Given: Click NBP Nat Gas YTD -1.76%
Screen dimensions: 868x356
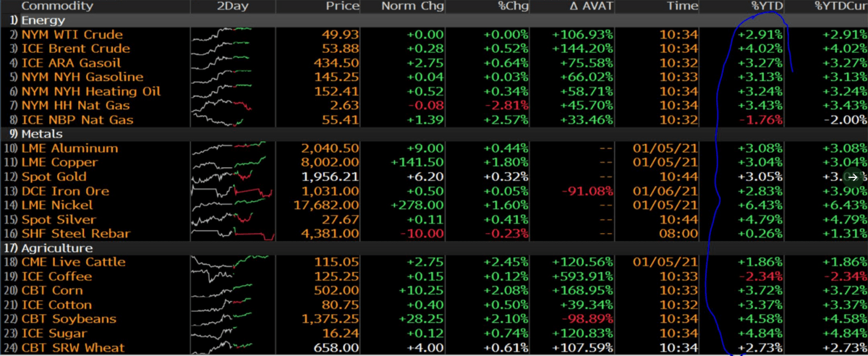Looking at the screenshot, I should click(x=760, y=119).
